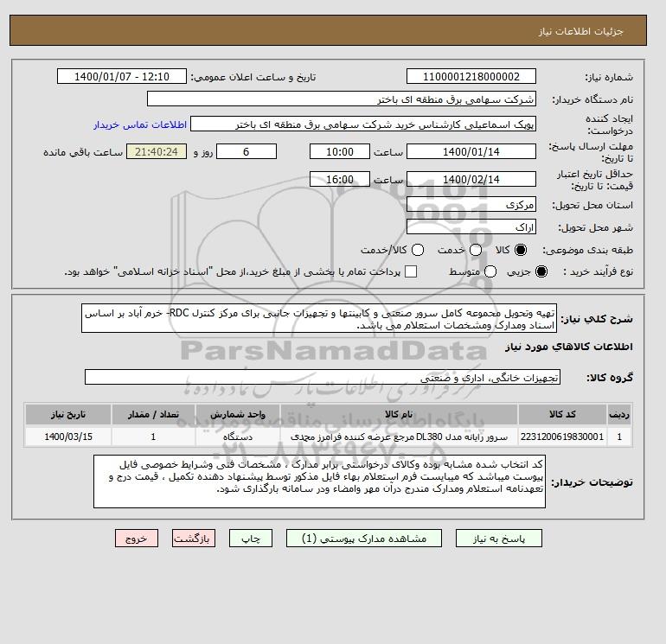Image resolution: width=666 pixels, height=644 pixels.
Task: Choose جزیی purchase process radio
Action: (x=541, y=271)
